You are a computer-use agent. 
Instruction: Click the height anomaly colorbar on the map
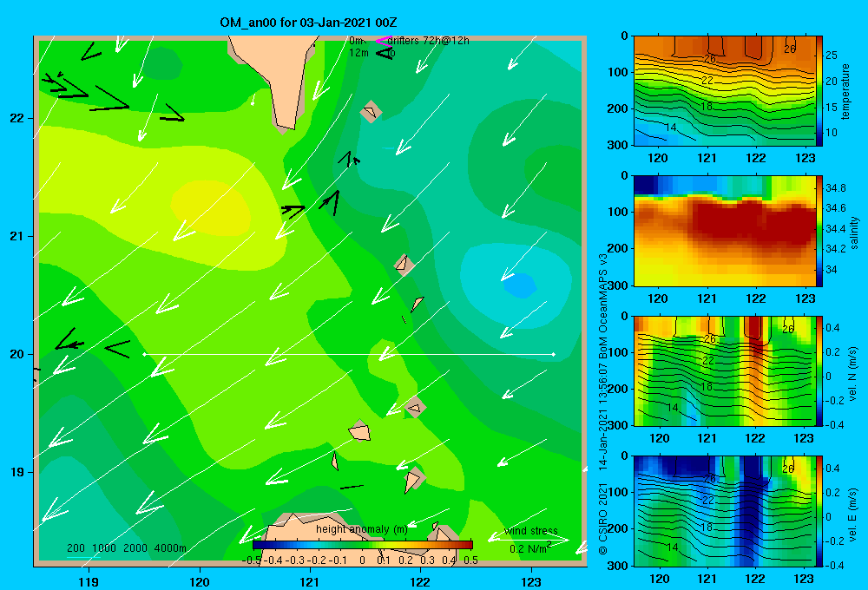363,545
